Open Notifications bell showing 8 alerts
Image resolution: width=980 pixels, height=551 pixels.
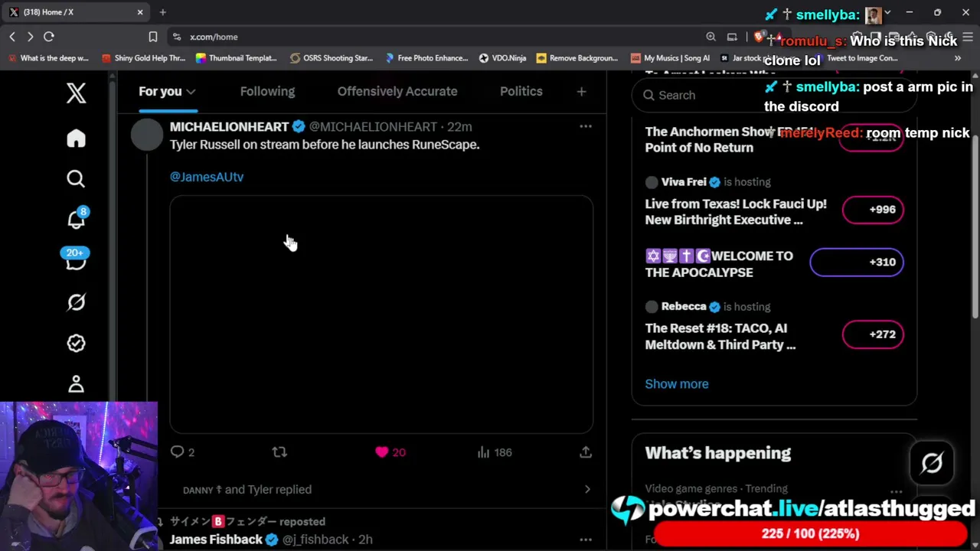77,219
